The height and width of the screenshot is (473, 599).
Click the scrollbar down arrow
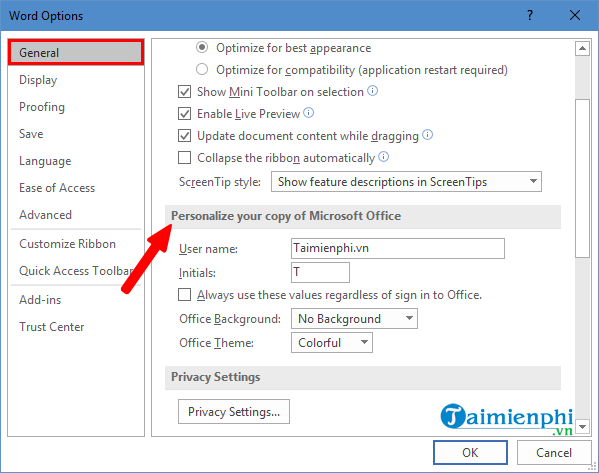582,426
